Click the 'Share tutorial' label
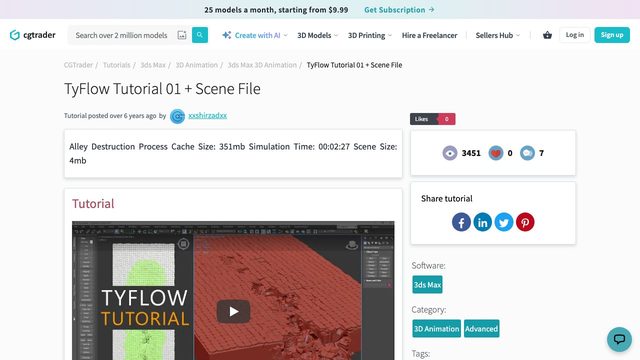 tap(447, 199)
